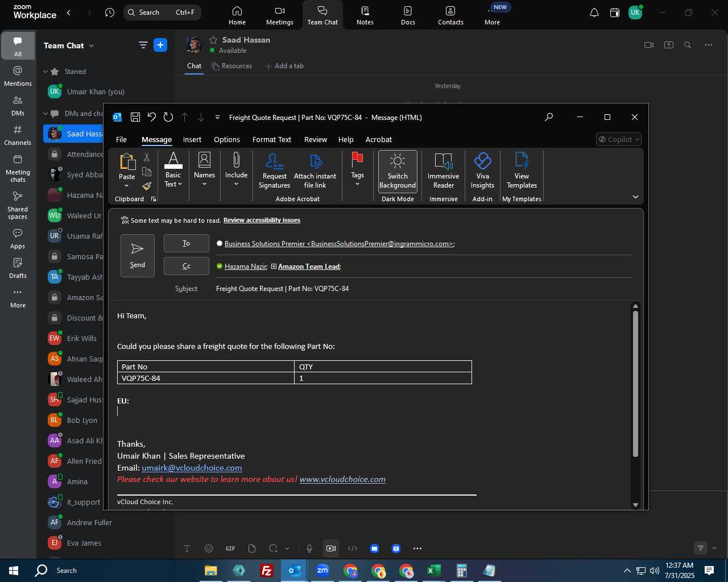
Task: Search within the Outlook message window
Action: 549,117
